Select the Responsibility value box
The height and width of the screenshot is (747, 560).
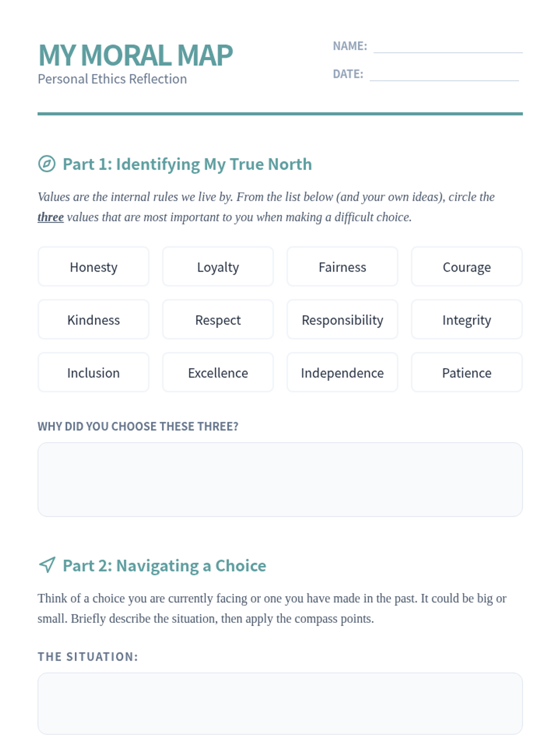[x=342, y=320]
